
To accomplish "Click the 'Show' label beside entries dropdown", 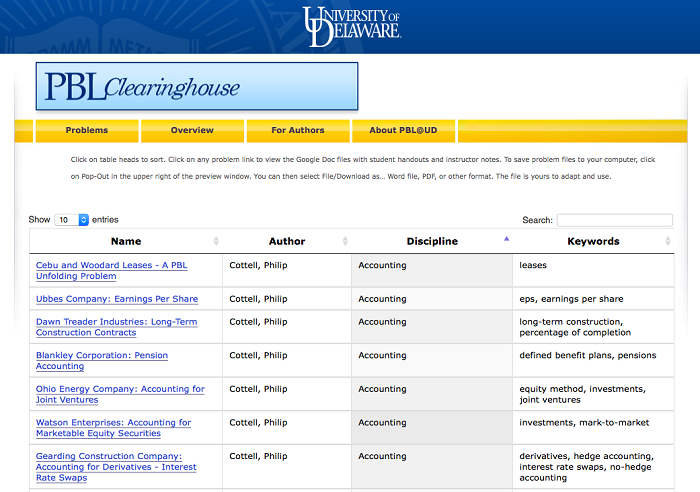I will [x=39, y=220].
